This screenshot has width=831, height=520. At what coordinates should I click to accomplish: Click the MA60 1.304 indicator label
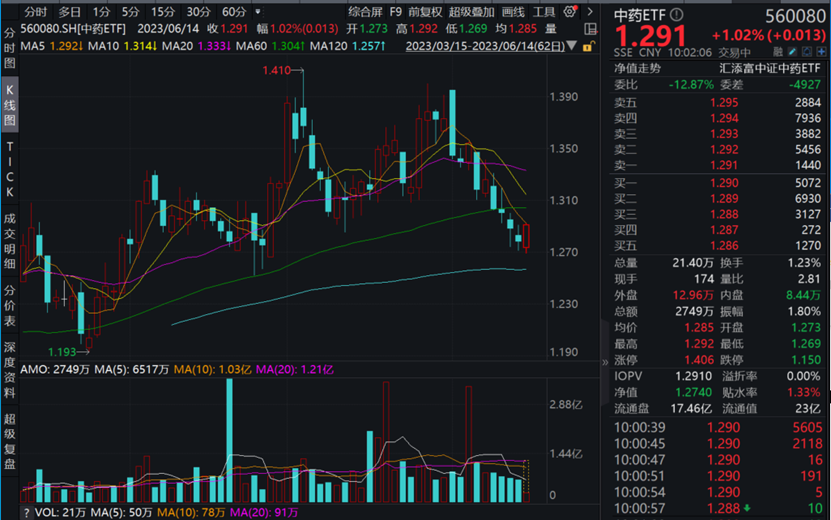[x=270, y=46]
